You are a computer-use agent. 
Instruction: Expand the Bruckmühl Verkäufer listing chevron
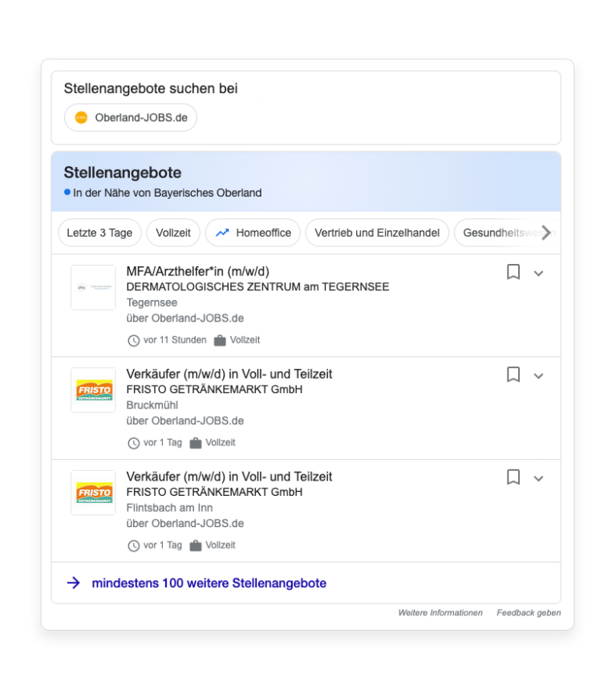tap(539, 375)
